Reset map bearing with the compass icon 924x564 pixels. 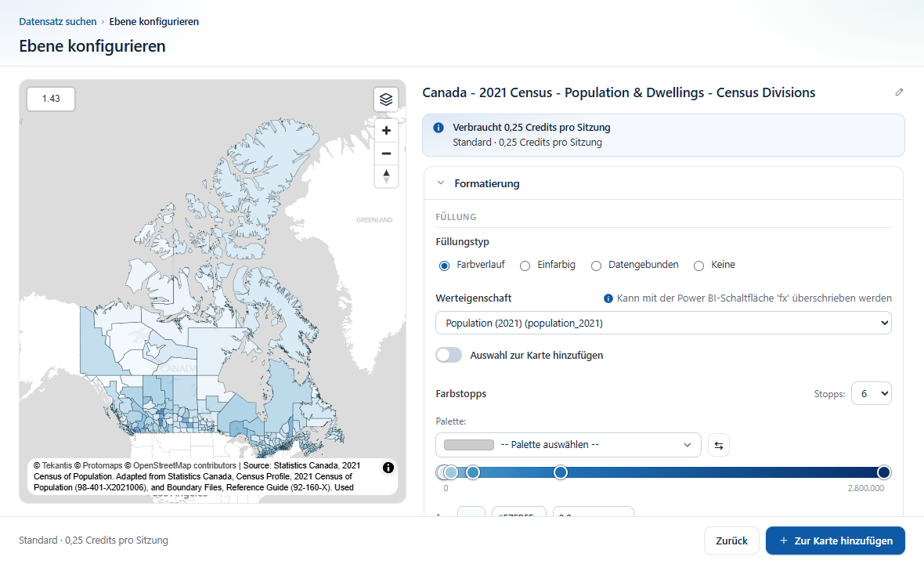point(386,176)
